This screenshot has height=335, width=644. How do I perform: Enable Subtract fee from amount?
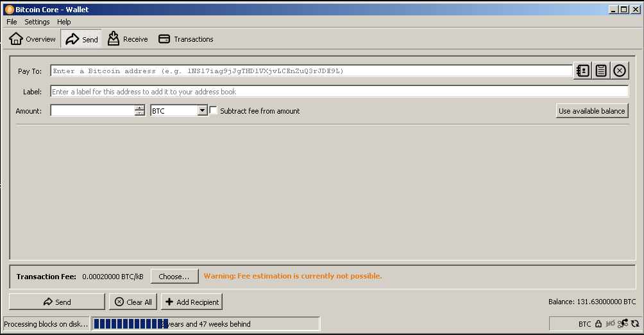coord(214,110)
